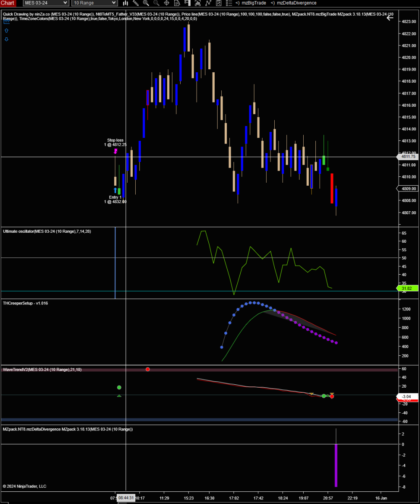Open the data box icon

pos(177,3)
